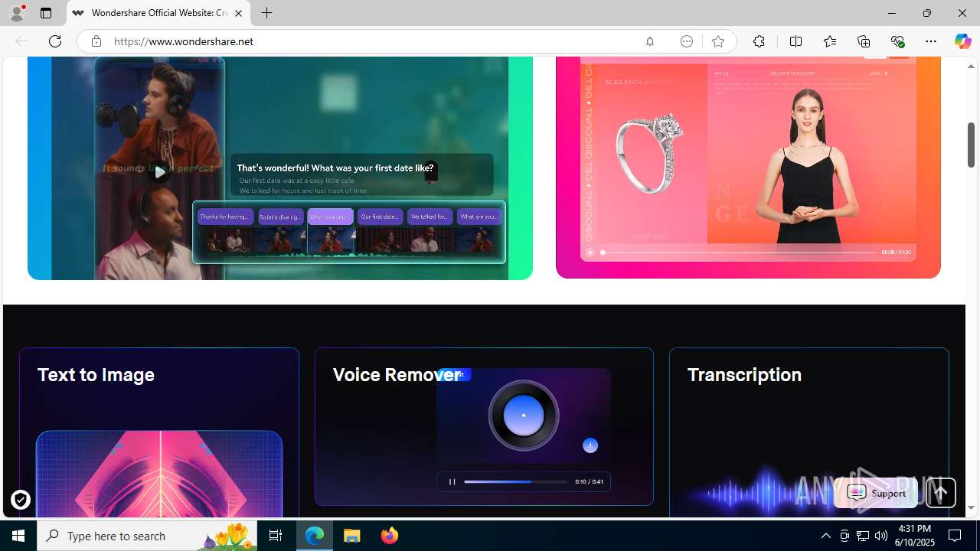View site information icon in address bar
This screenshot has height=551, width=980.
(96, 41)
